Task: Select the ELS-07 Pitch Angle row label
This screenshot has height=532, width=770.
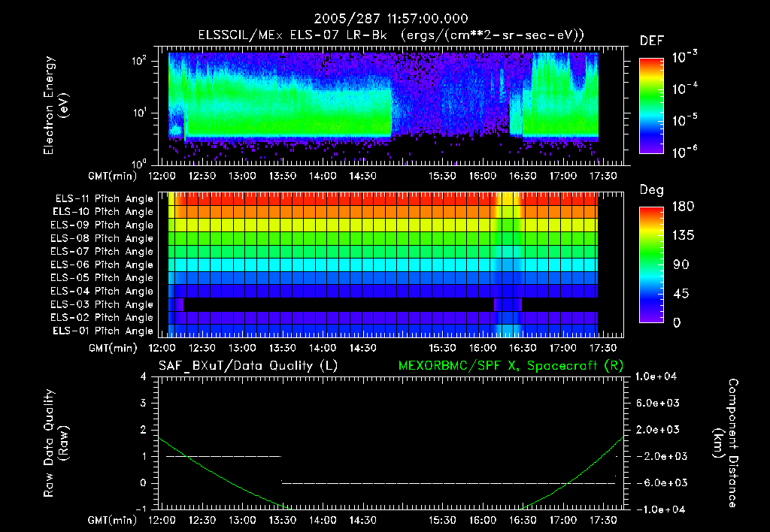Action: pos(102,251)
